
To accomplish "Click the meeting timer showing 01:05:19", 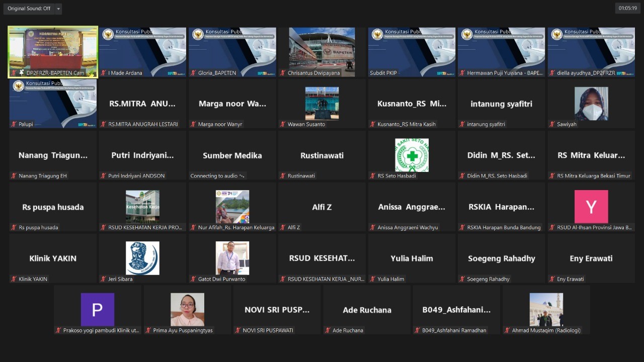I will click(627, 8).
